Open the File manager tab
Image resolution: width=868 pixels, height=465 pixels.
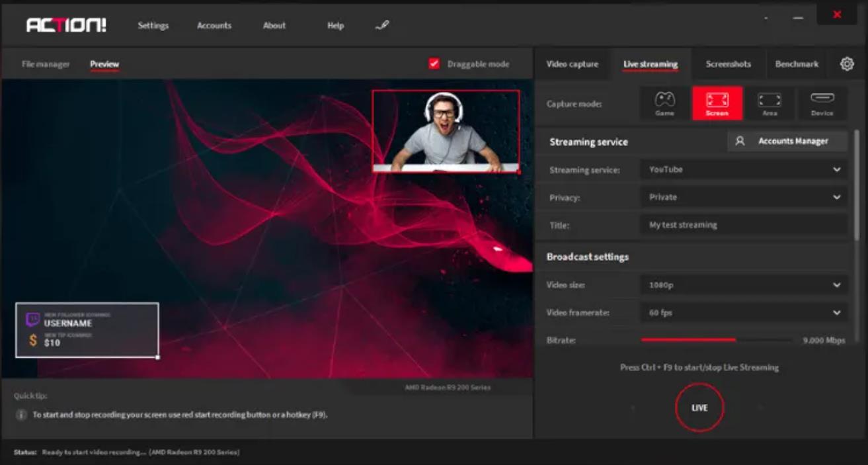(46, 64)
